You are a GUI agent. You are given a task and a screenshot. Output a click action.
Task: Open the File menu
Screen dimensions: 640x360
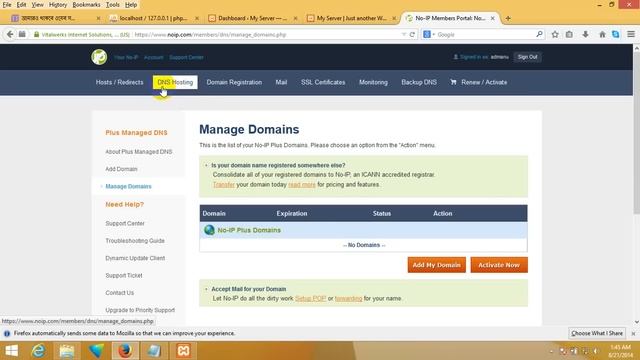click(x=7, y=5)
